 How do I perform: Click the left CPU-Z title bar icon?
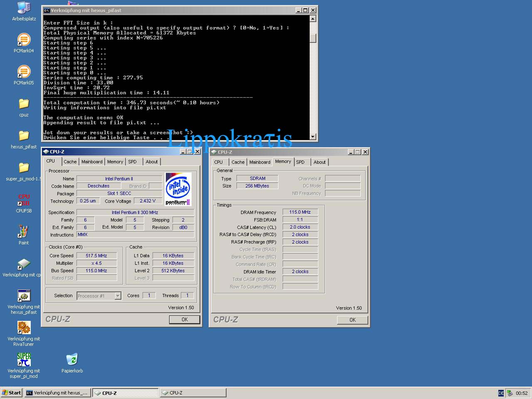pos(46,152)
